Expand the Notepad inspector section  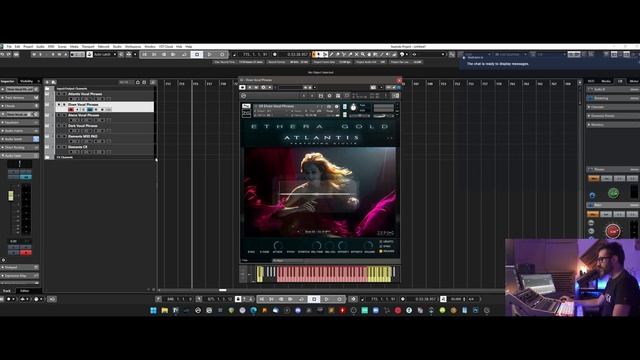(x=19, y=267)
